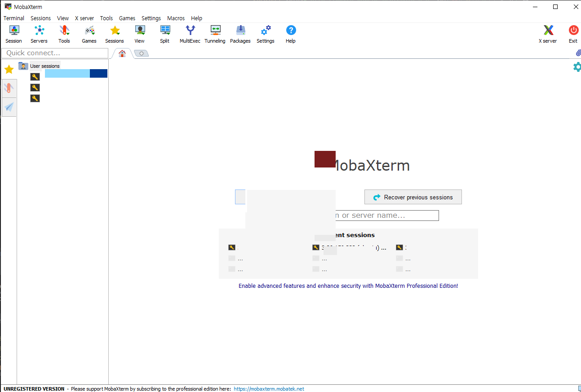Click the session or server name search box
The height and width of the screenshot is (392, 581).
point(387,216)
